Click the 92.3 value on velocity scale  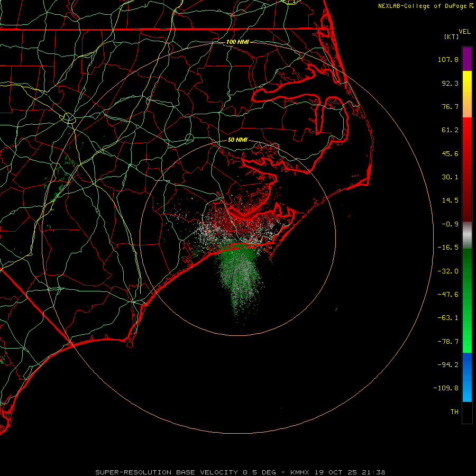tap(450, 83)
